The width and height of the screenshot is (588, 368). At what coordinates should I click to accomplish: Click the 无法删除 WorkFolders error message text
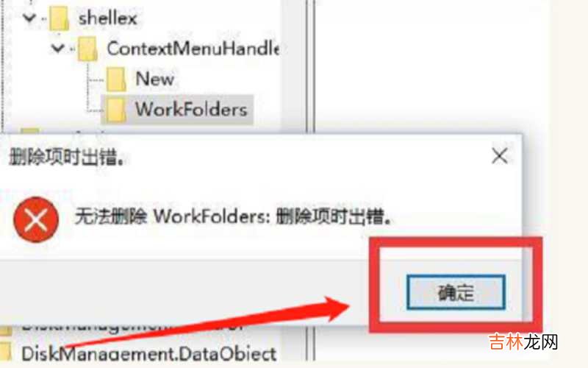pos(233,216)
